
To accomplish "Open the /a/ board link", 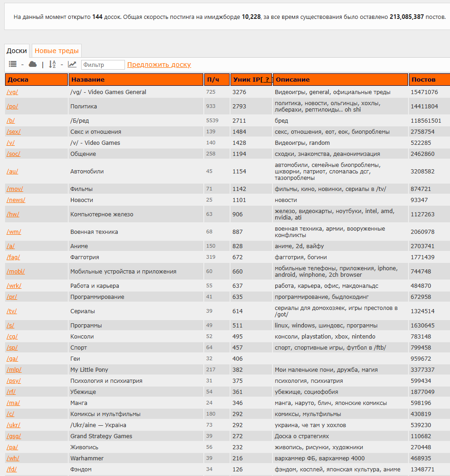I will (x=11, y=246).
